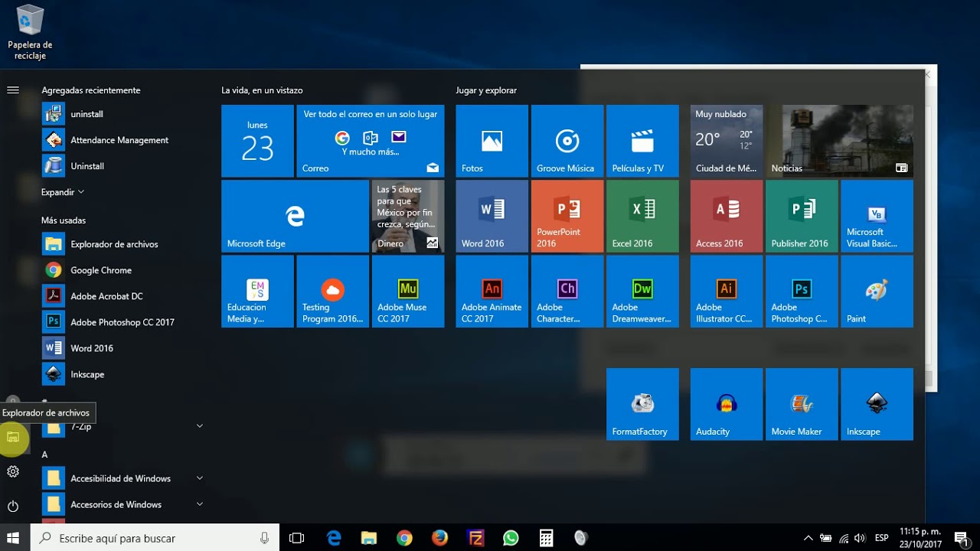Launch the Adobe Dreamweaver tile
Image resolution: width=980 pixels, height=551 pixels.
point(642,292)
